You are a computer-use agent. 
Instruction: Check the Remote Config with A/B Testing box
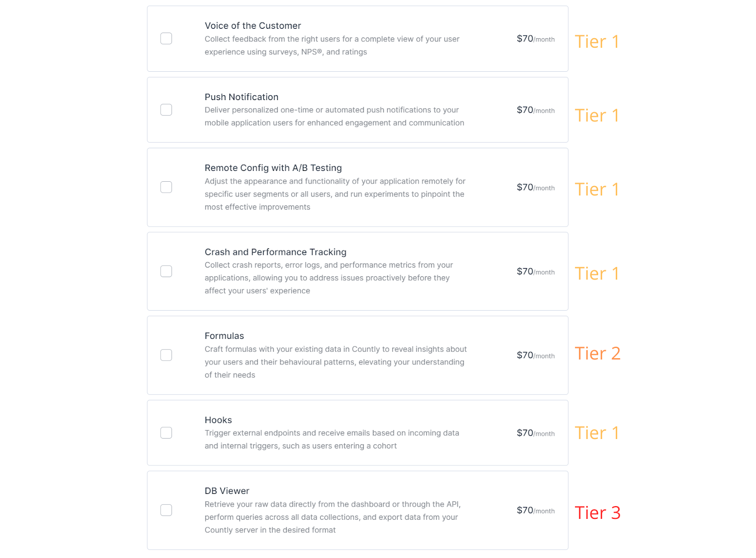[x=166, y=187]
